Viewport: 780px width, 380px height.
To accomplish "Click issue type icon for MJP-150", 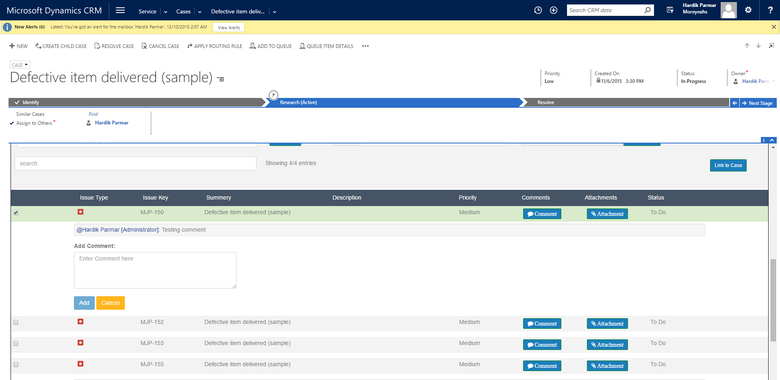I will (x=81, y=212).
